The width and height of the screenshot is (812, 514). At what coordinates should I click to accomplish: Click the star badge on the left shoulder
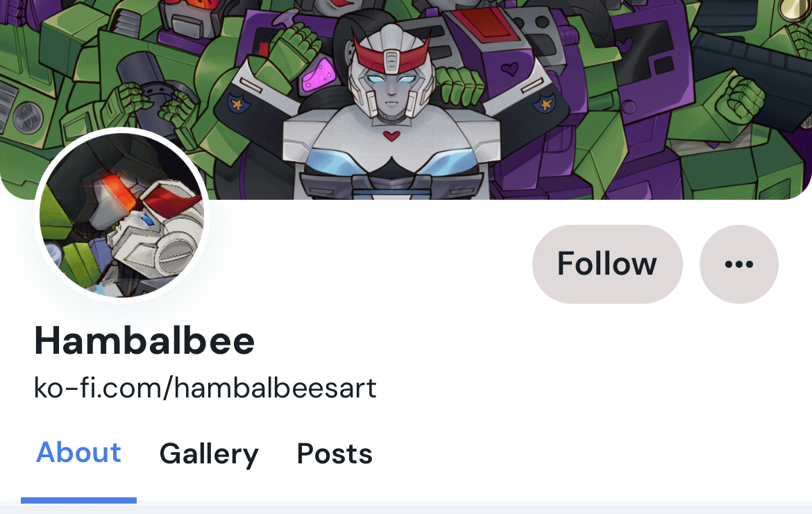(x=238, y=104)
